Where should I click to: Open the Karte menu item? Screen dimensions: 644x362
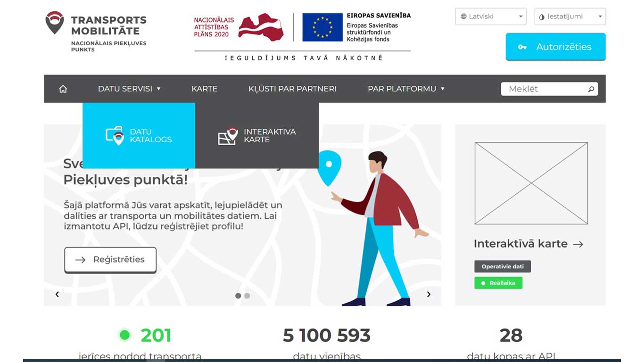coord(204,89)
